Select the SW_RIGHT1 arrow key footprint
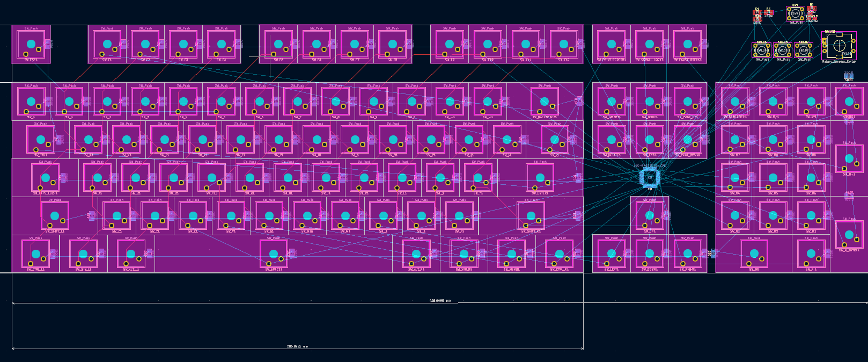 [688, 254]
